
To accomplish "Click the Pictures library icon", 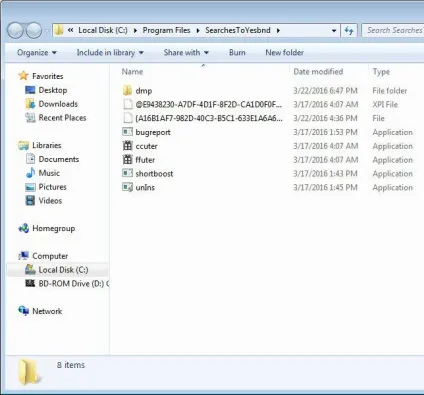I will [30, 187].
